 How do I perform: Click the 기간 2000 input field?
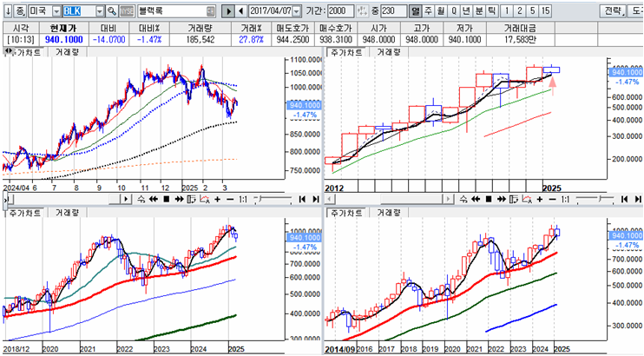pos(341,11)
